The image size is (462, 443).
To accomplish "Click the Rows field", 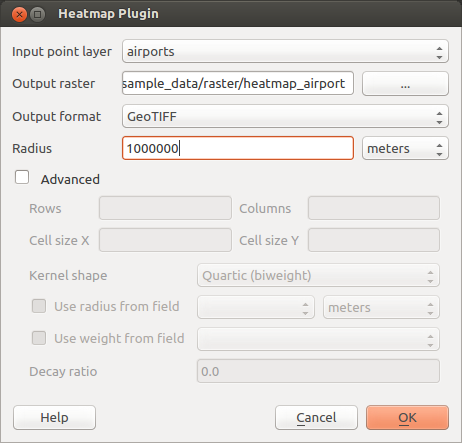I will coord(165,208).
